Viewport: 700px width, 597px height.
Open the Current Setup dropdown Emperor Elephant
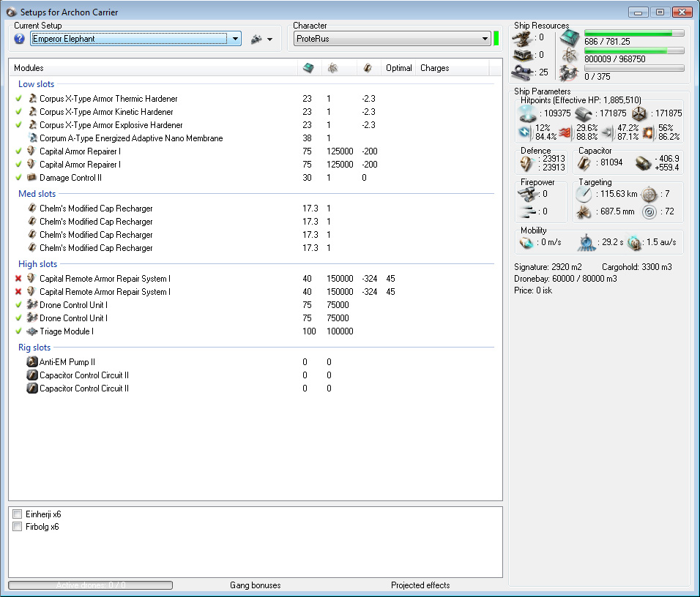(135, 39)
